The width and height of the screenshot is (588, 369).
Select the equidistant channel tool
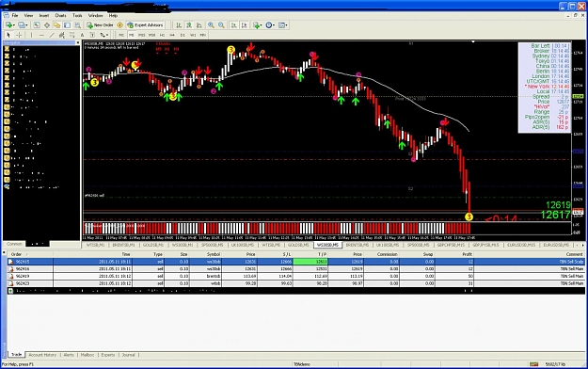click(62, 35)
